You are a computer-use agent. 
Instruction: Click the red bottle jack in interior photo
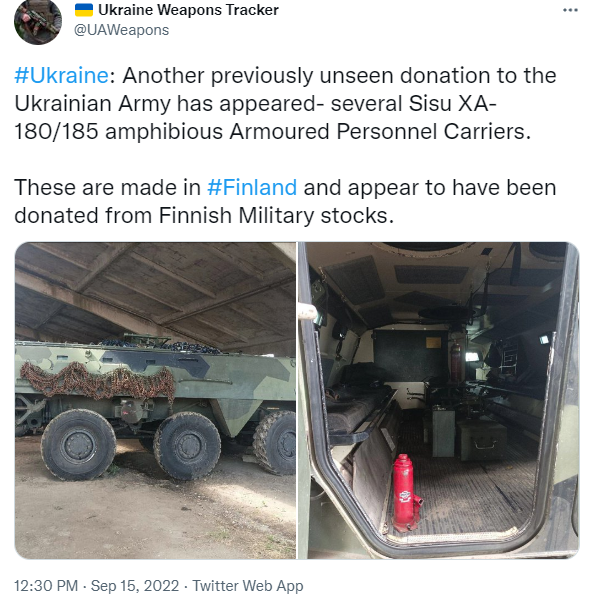tap(406, 493)
